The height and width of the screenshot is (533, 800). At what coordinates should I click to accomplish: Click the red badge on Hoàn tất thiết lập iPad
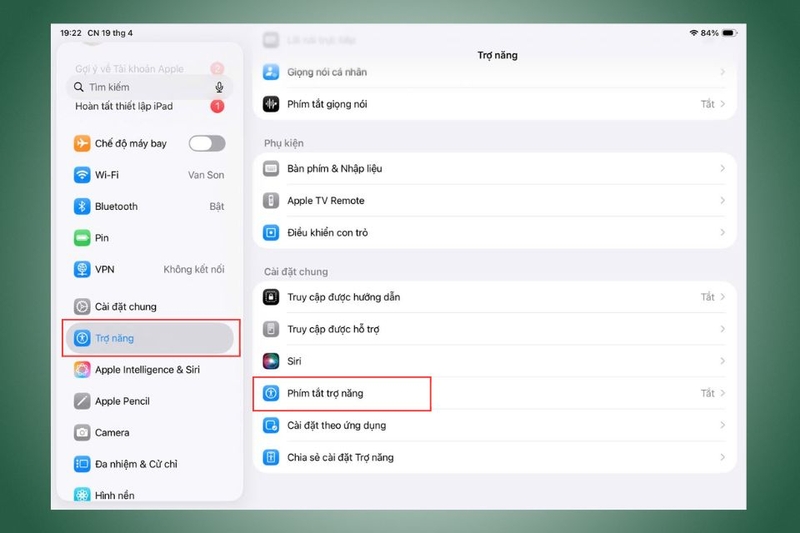[217, 106]
